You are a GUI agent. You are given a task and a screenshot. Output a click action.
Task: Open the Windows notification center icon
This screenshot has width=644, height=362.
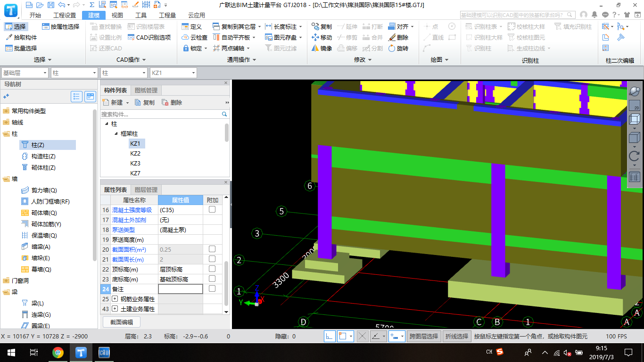(628, 352)
